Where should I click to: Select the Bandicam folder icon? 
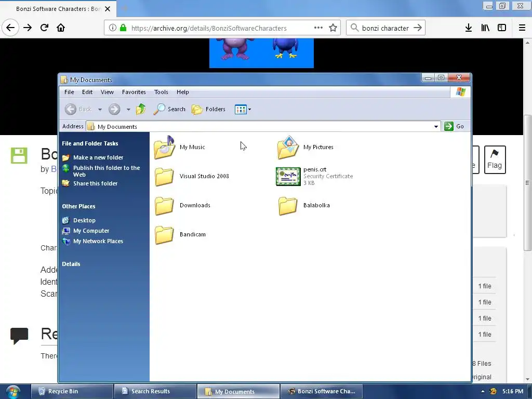coord(165,235)
